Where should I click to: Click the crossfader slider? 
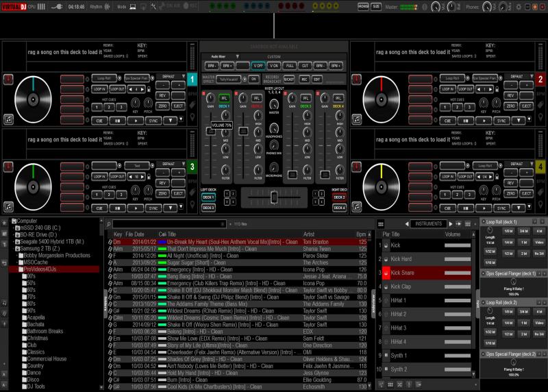pos(274,197)
